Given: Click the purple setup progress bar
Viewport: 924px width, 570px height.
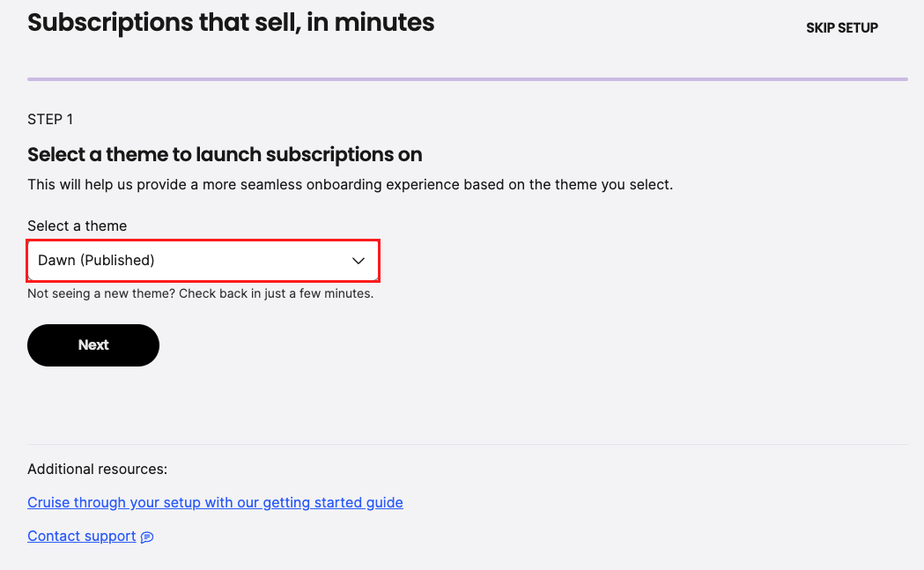Looking at the screenshot, I should pyautogui.click(x=467, y=79).
